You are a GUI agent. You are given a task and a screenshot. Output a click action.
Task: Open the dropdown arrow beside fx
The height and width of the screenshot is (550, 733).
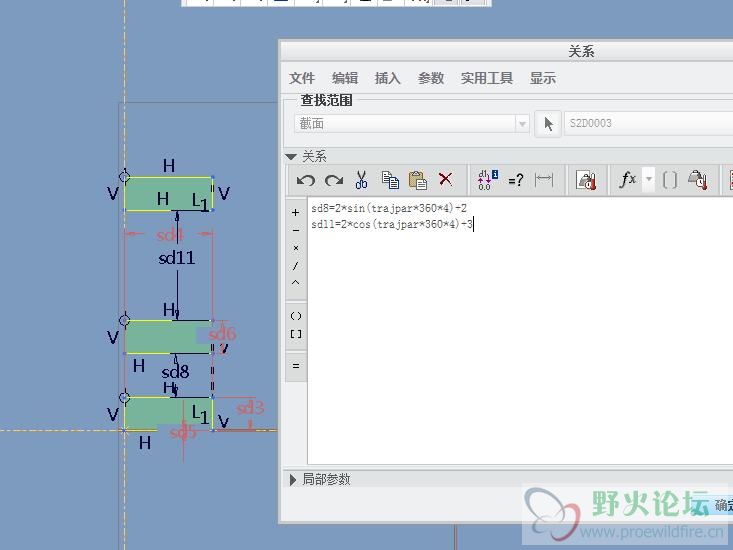649,179
